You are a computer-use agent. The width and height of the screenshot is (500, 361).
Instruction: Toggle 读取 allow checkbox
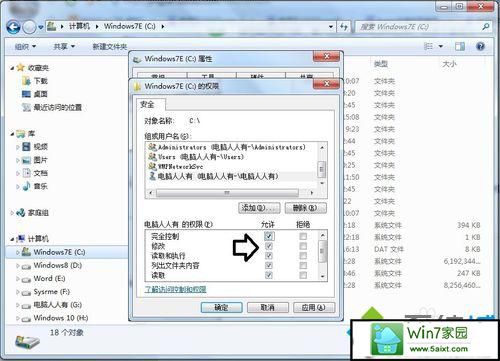pos(269,275)
